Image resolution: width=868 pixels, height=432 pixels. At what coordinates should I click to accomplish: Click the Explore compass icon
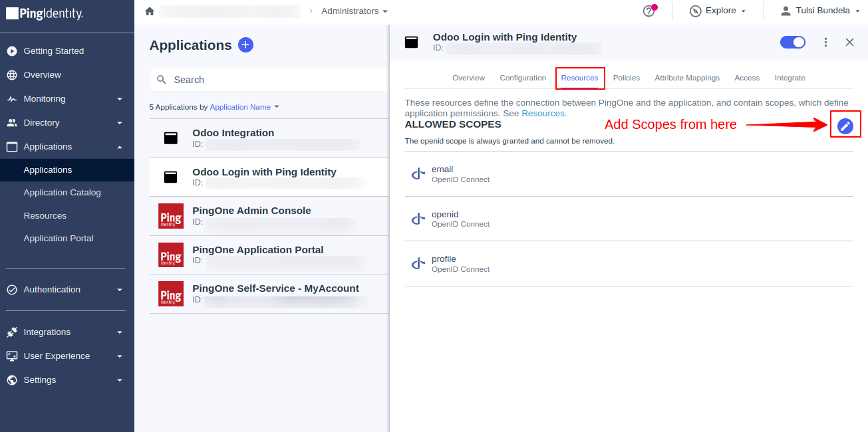click(696, 11)
